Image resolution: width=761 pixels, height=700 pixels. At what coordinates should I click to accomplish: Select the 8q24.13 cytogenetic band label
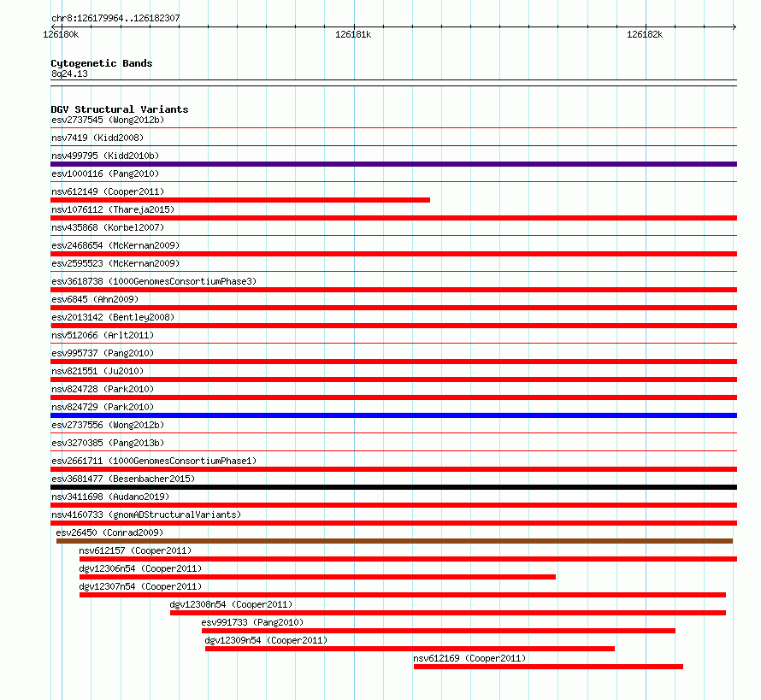tap(69, 74)
